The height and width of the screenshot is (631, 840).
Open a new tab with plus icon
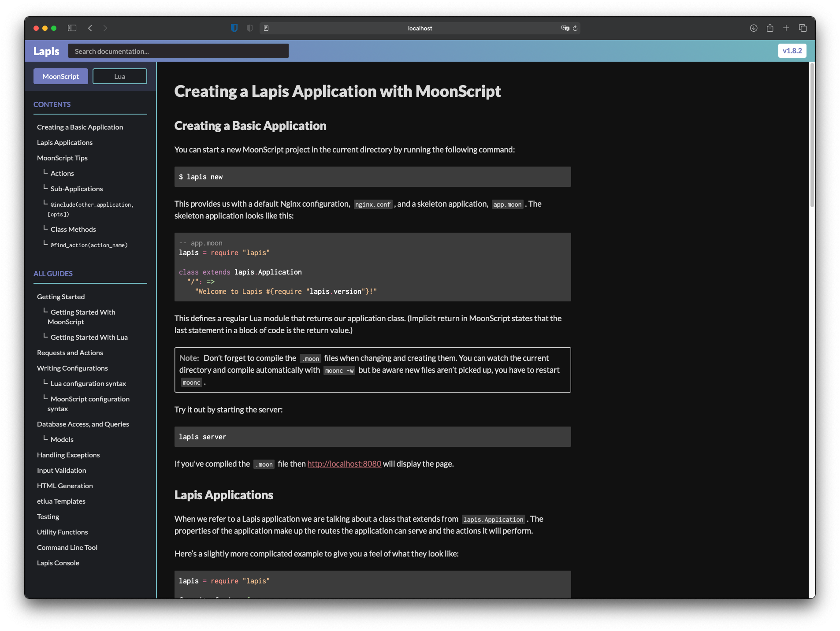(x=786, y=28)
